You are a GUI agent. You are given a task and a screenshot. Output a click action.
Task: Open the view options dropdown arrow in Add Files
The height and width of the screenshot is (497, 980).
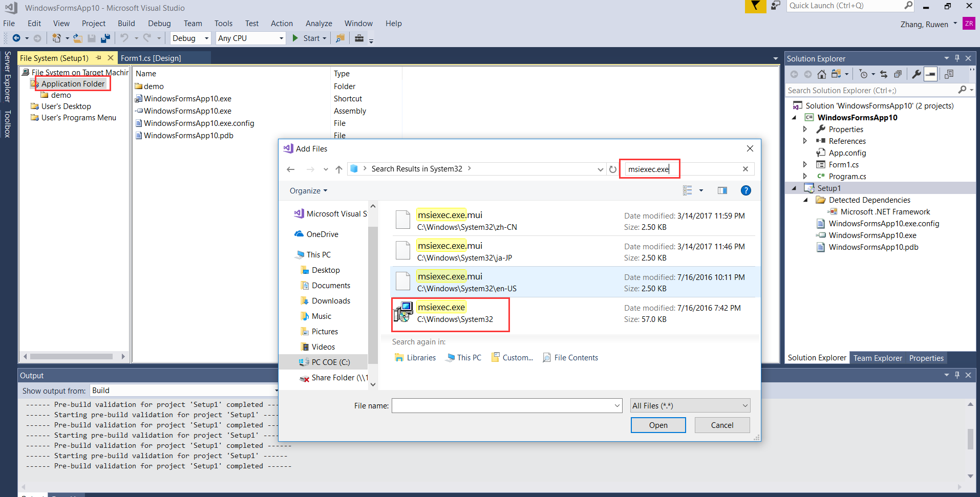tap(701, 190)
